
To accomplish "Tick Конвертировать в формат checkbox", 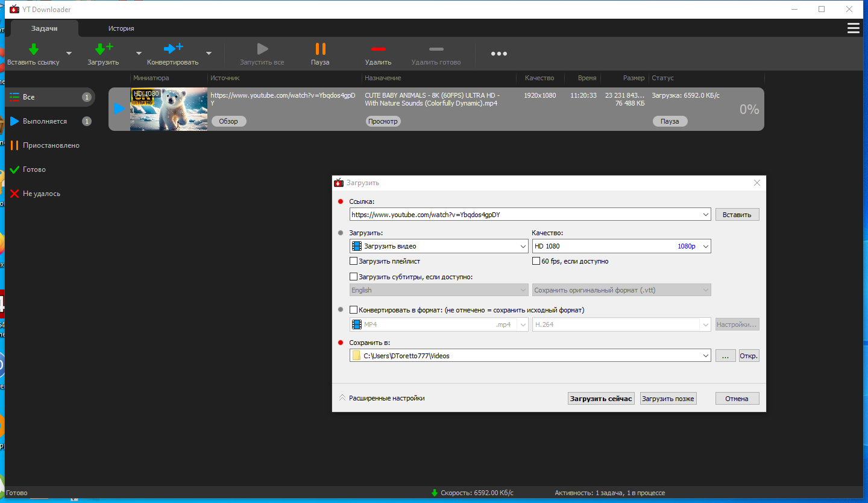I will click(354, 310).
